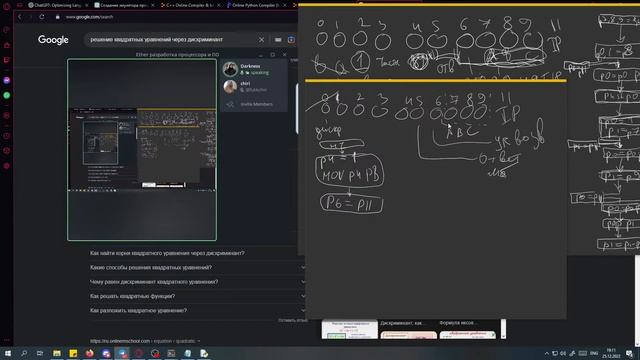Image resolution: width=640 pixels, height=360 pixels.
Task: Open Sticky Notes from the taskbar
Action: point(73,353)
